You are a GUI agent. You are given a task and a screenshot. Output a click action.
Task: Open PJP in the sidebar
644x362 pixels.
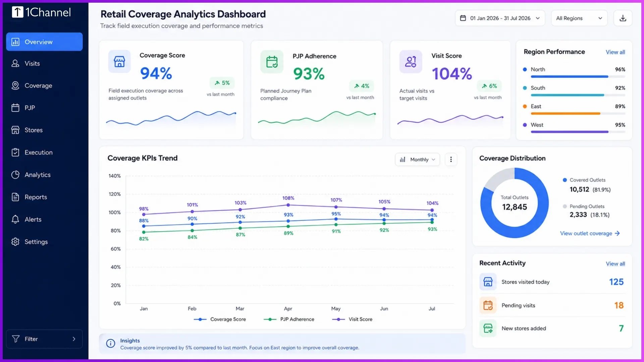(x=44, y=108)
